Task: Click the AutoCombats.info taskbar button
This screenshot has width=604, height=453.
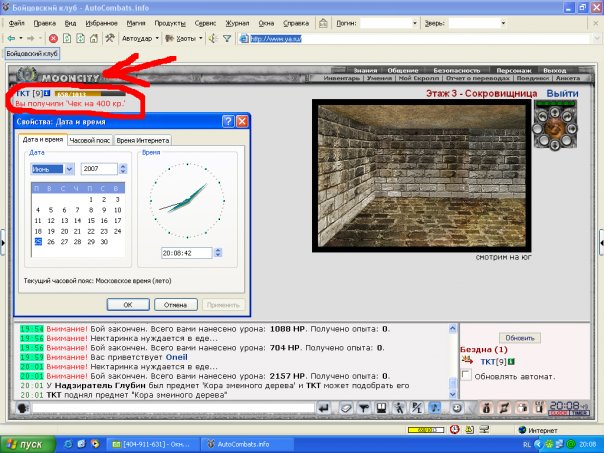Action: [247, 445]
